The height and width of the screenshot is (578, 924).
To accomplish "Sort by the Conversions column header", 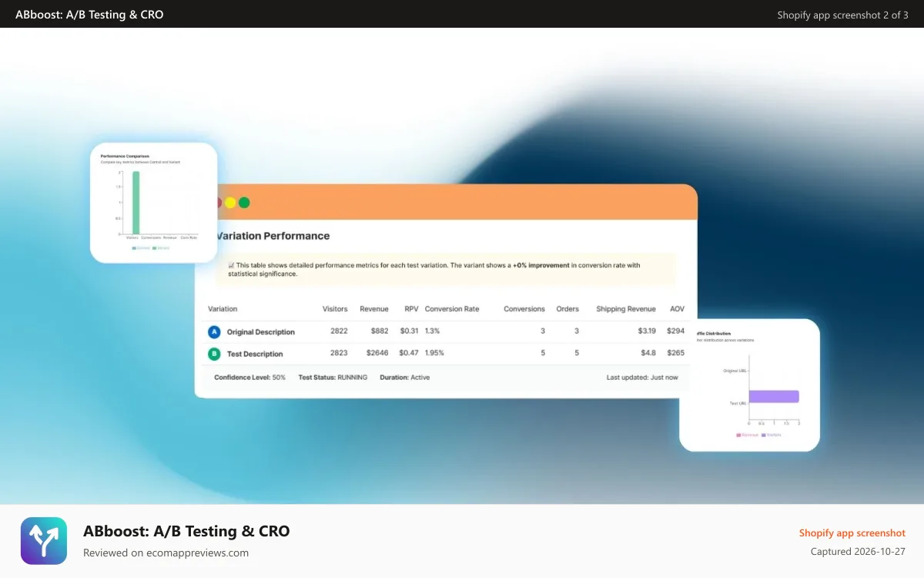I will tap(524, 309).
